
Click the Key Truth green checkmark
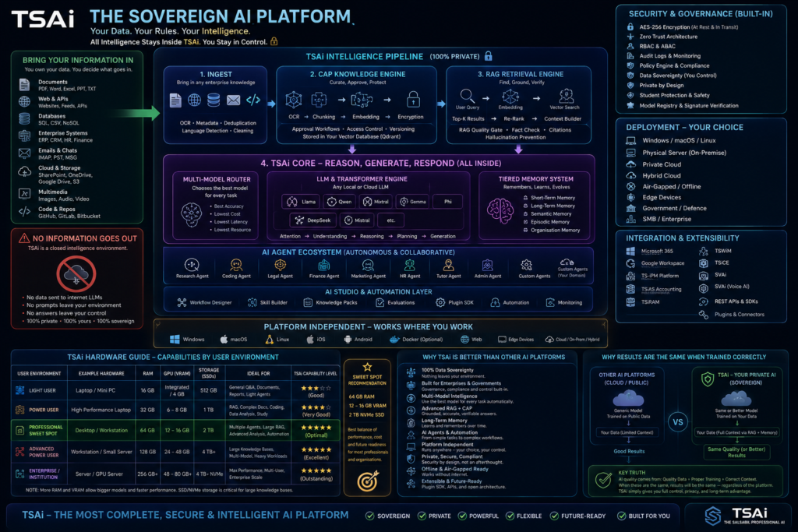pos(604,480)
